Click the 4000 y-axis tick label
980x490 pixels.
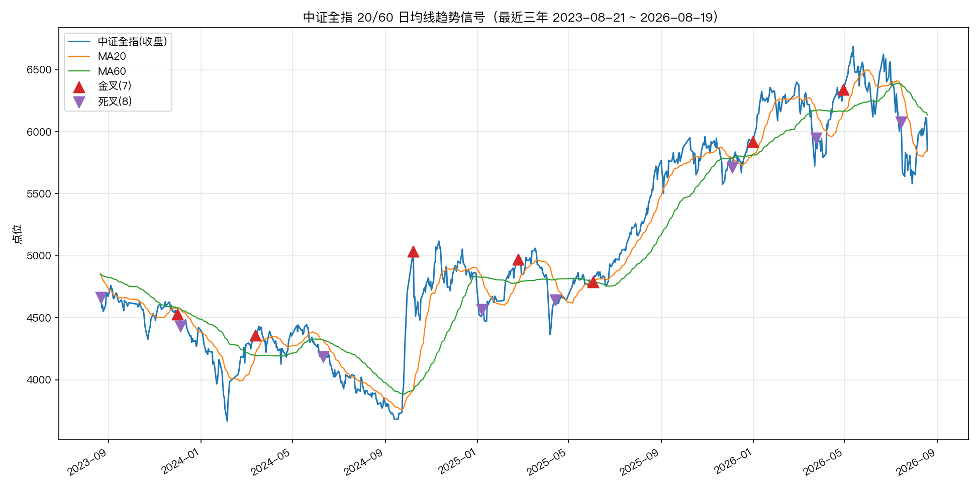pos(39,380)
